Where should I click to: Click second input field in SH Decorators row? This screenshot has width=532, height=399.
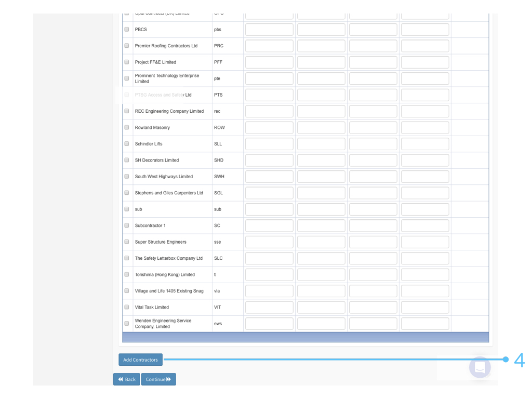click(321, 160)
